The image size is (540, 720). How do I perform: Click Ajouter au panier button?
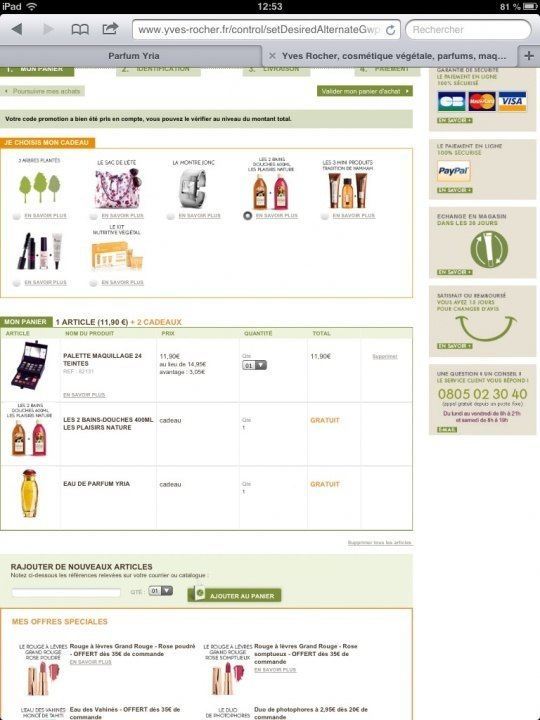point(235,595)
